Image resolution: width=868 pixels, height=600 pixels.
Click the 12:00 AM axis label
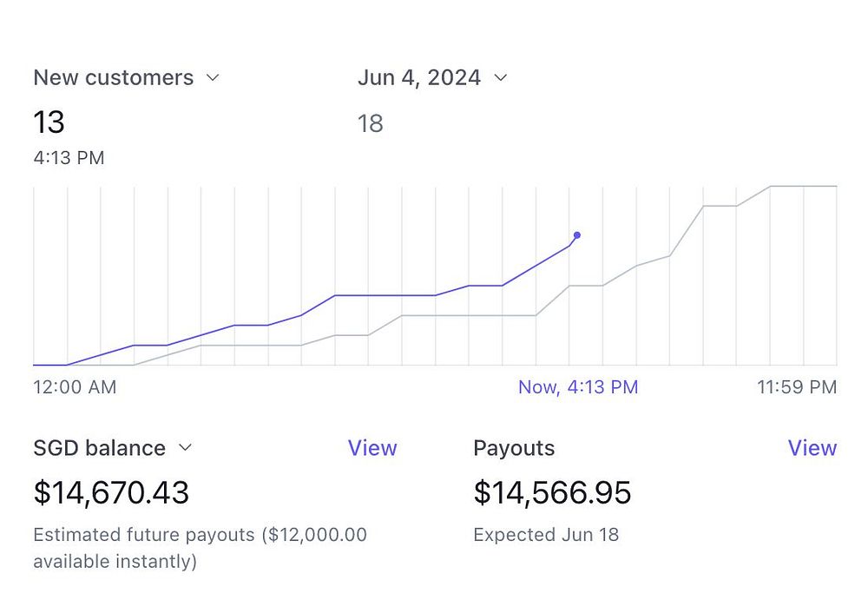75,387
